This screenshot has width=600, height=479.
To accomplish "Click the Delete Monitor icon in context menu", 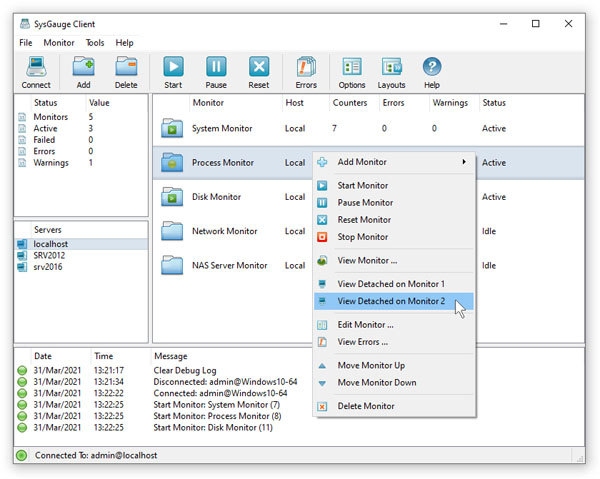I will [322, 406].
